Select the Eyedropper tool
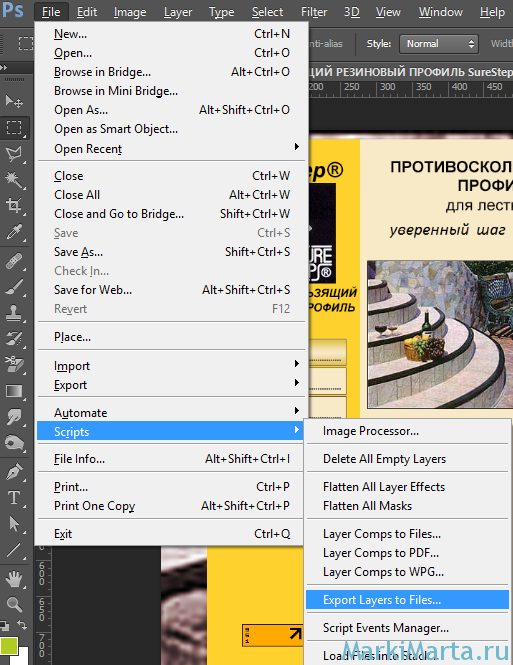The image size is (513, 665). [14, 232]
